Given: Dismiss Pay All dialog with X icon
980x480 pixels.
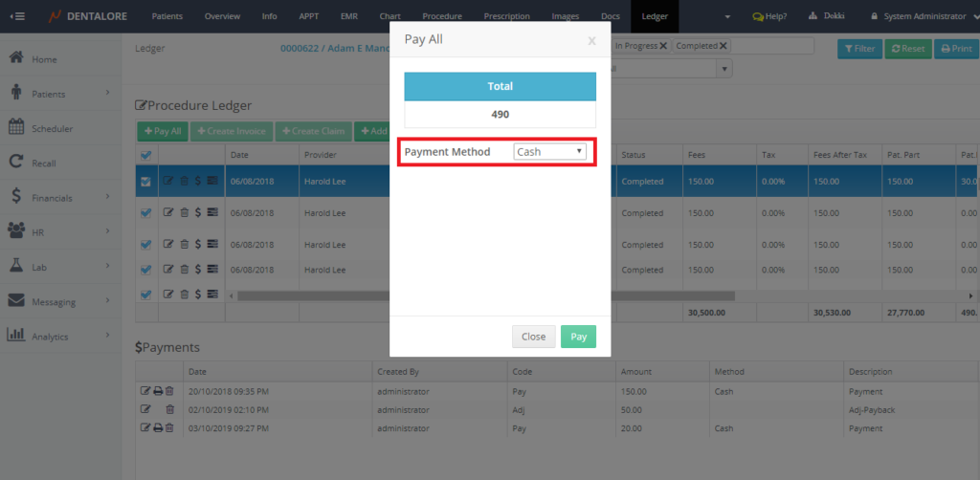Looking at the screenshot, I should (591, 41).
